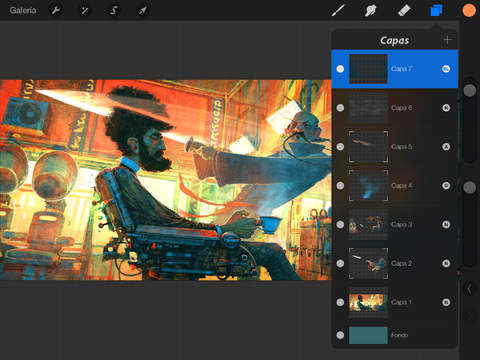Image resolution: width=480 pixels, height=360 pixels.
Task: Select the Eraser tool
Action: (x=404, y=11)
